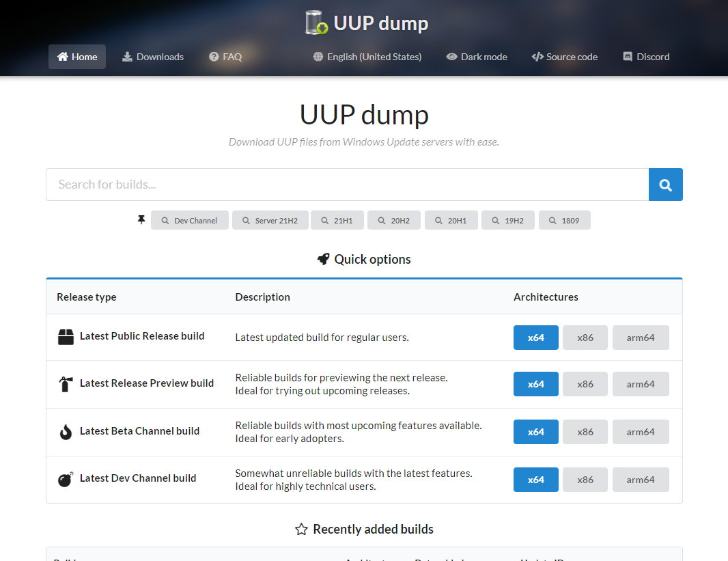Click the blue search magnifier button
Viewport: 728px width, 561px height.
tap(665, 184)
